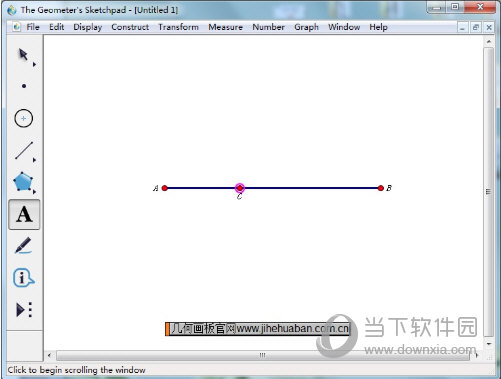
Task: Open the Number menu
Action: tap(268, 27)
